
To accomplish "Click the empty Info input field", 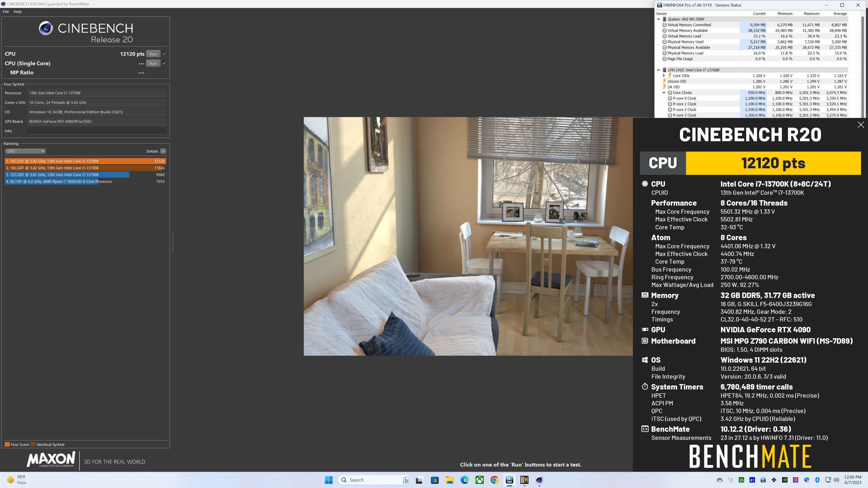I will point(97,131).
